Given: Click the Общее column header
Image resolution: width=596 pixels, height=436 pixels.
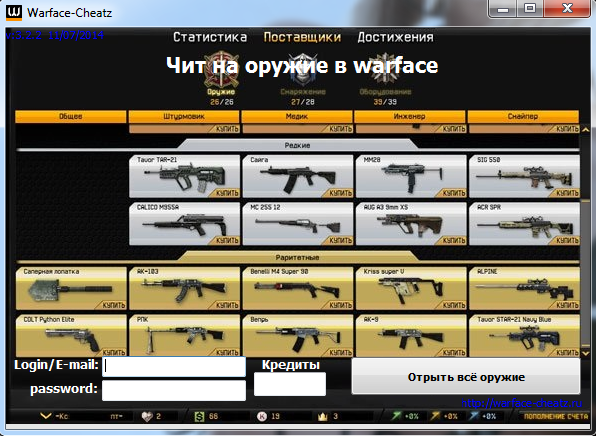Looking at the screenshot, I should [x=71, y=116].
